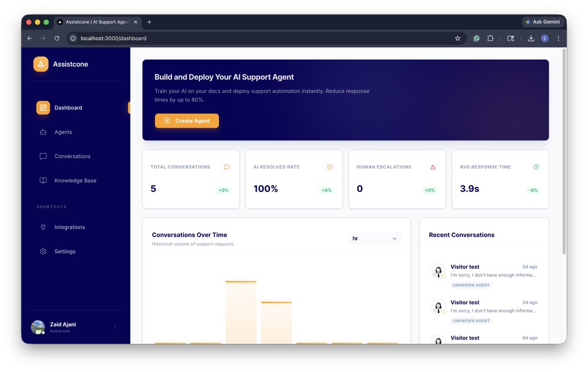The image size is (588, 372).
Task: Click the -0% badge on Avg Response Time
Action: 533,190
